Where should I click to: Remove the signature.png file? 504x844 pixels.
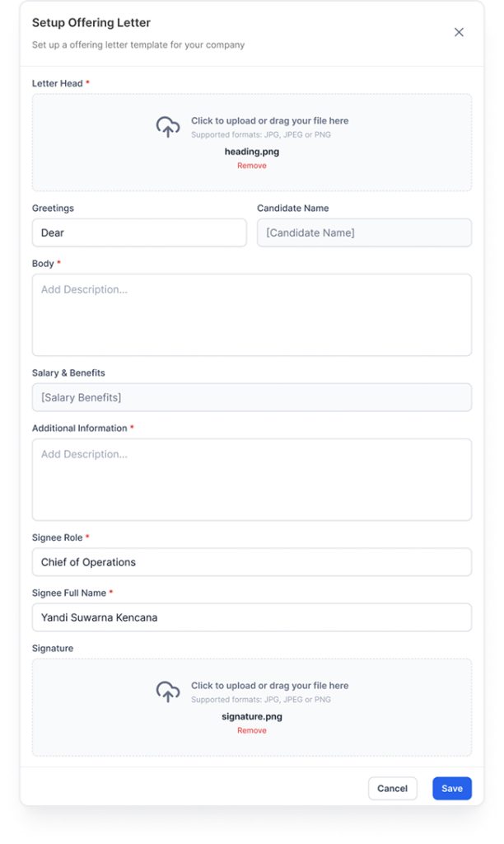coord(252,730)
